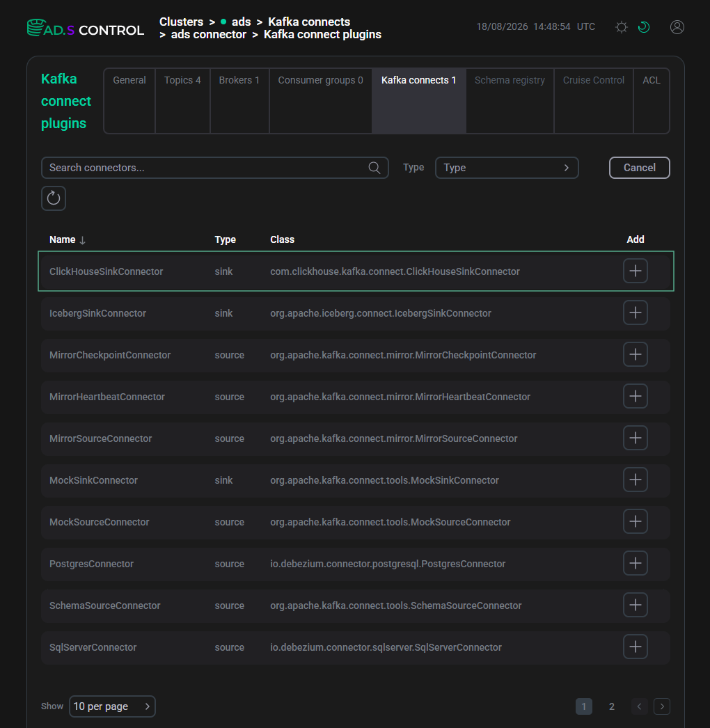Select the IcebergSinkConnector row name

(97, 313)
